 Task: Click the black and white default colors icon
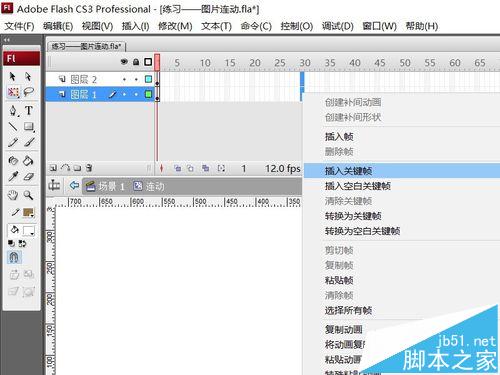pyautogui.click(x=11, y=244)
